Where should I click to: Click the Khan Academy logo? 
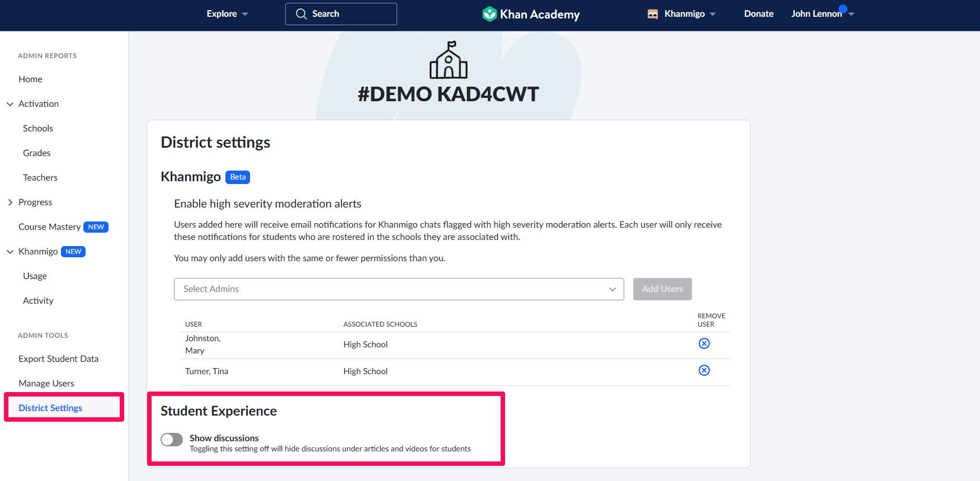pyautogui.click(x=531, y=14)
